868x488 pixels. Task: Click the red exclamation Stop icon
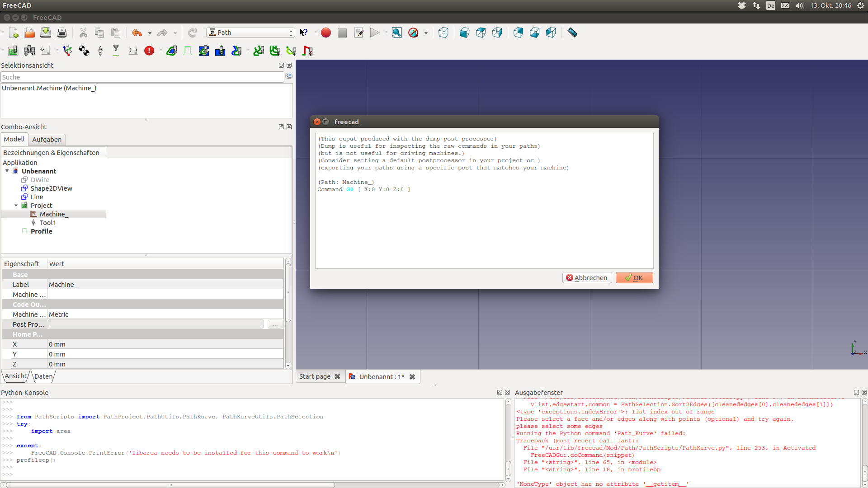[x=149, y=51]
